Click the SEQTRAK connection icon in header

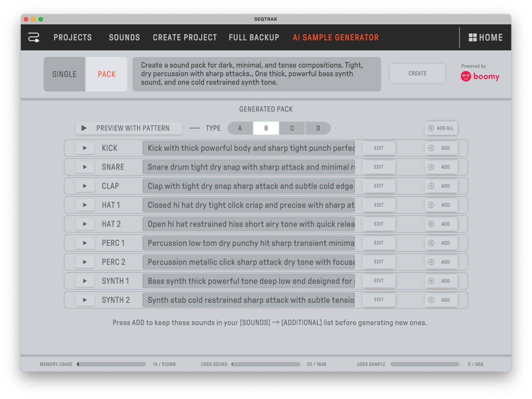(x=34, y=37)
